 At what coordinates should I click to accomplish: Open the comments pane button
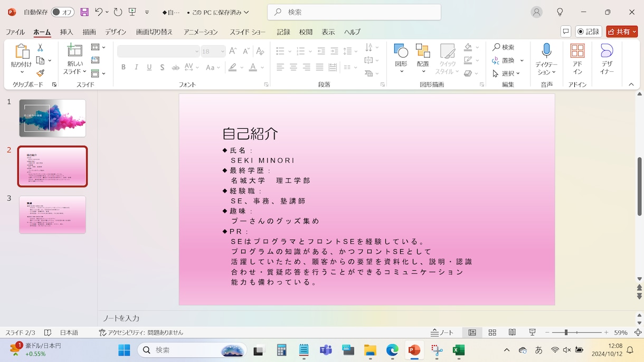(x=566, y=32)
